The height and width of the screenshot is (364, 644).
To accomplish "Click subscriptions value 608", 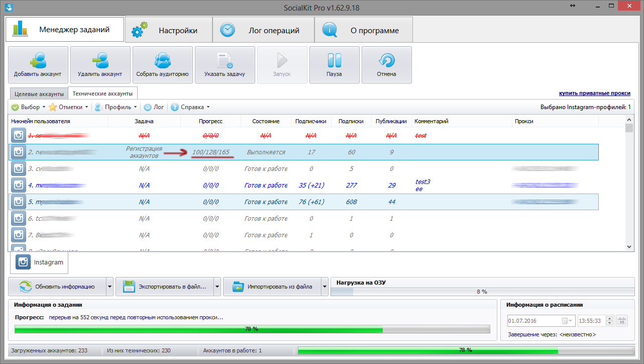I will click(x=351, y=202).
